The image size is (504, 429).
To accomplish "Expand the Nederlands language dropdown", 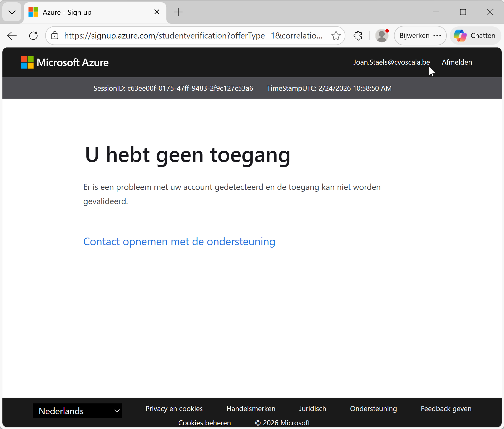I will [x=77, y=411].
